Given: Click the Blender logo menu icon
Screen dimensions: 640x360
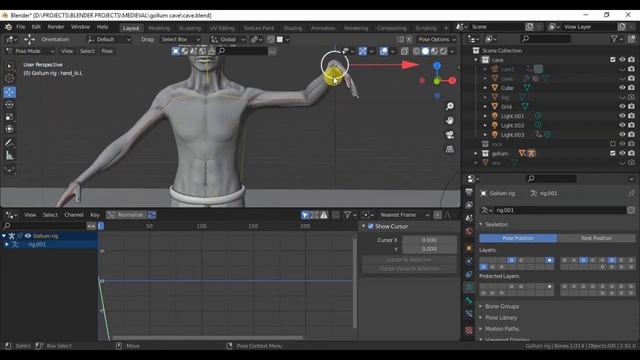Looking at the screenshot, I should (8, 27).
